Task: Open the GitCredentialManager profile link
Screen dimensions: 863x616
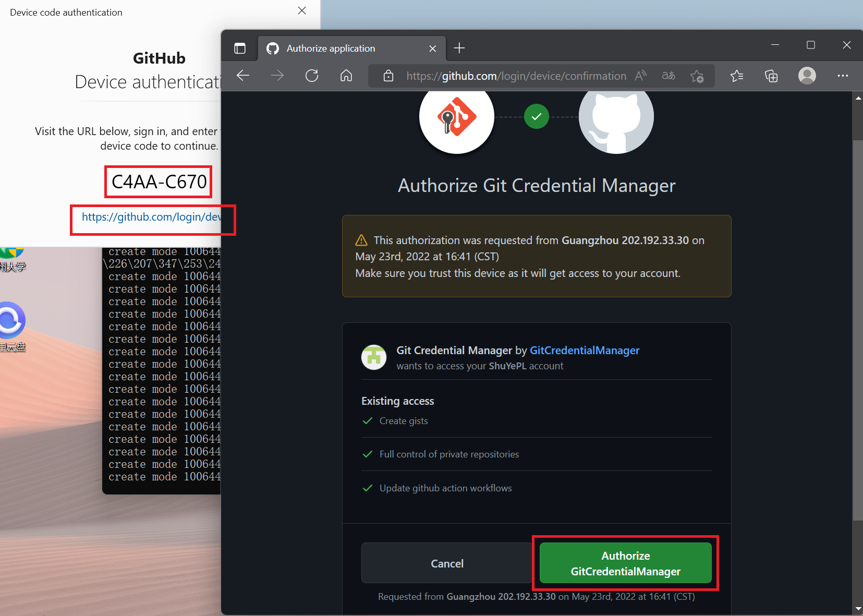Action: 584,351
